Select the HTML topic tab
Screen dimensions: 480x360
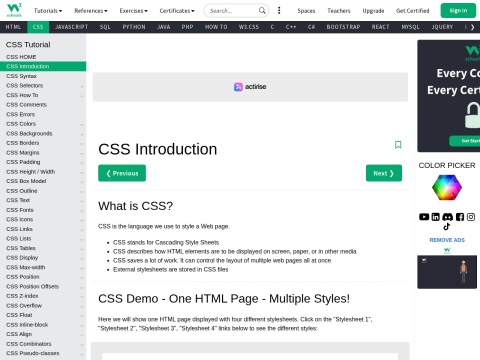point(13,27)
